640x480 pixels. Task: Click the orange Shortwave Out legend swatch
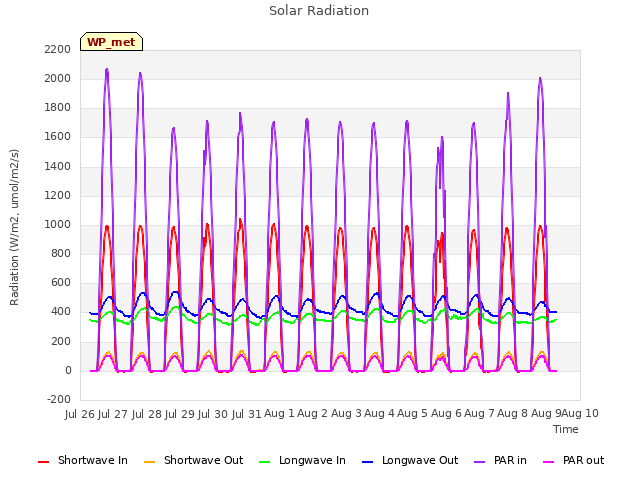(149, 462)
